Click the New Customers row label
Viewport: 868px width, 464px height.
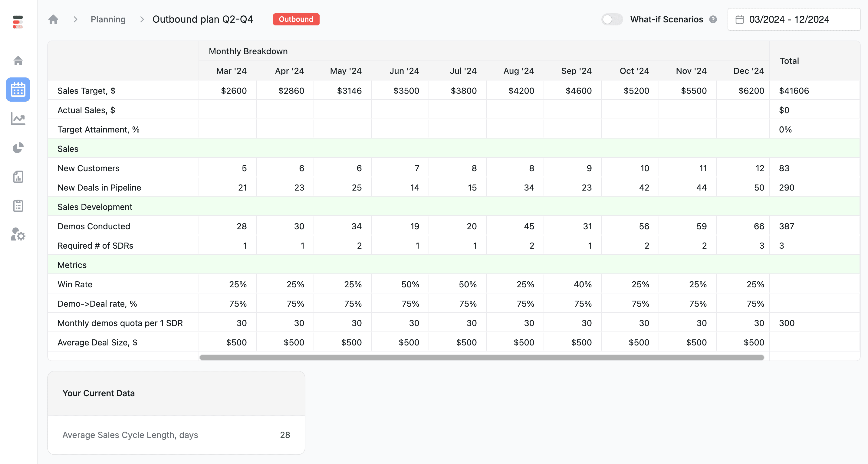[89, 168]
